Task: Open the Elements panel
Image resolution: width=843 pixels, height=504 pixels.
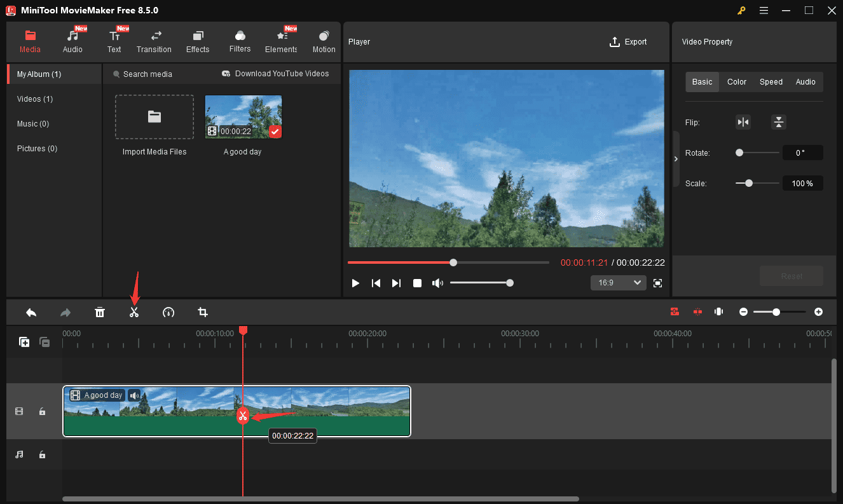Action: [x=280, y=41]
